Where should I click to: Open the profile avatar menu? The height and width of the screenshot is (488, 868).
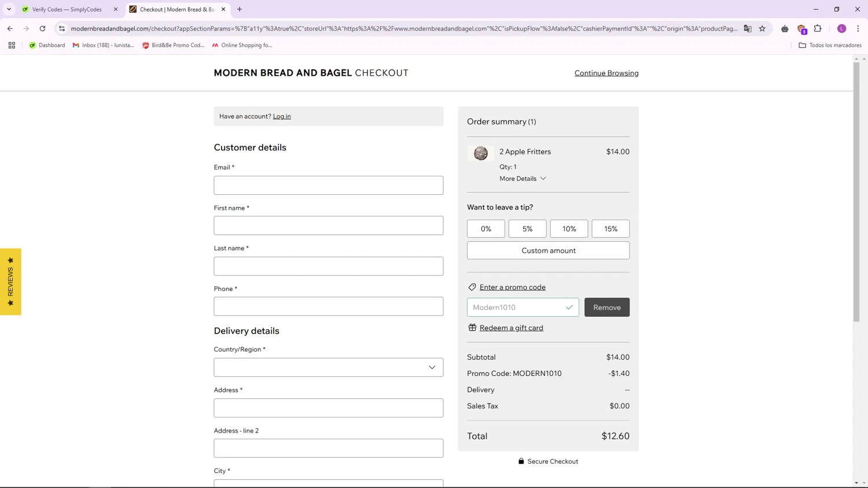point(841,28)
